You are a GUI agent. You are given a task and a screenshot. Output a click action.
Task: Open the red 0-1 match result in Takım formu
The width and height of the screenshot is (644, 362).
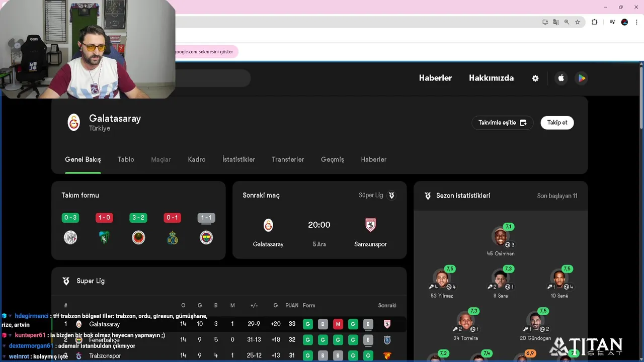tap(172, 218)
